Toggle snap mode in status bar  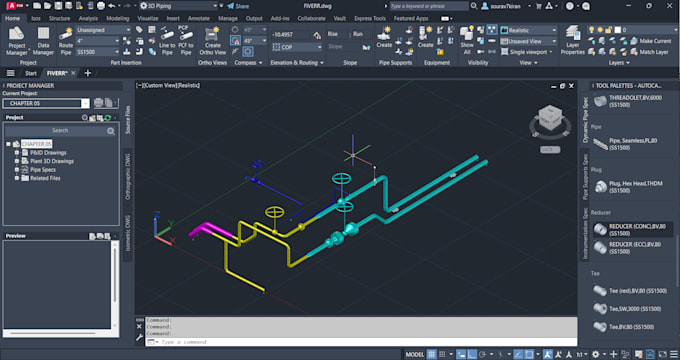tap(442, 354)
